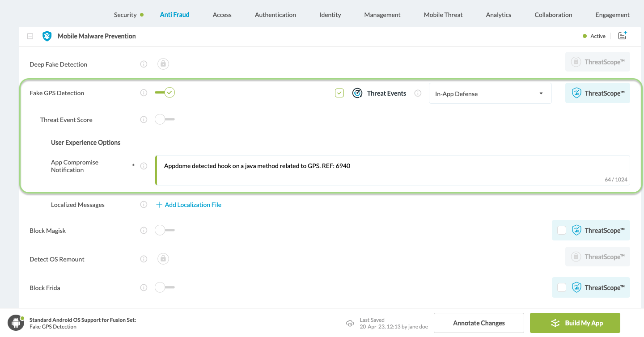Click the Add Localization File link
644x337 pixels.
pyautogui.click(x=193, y=205)
